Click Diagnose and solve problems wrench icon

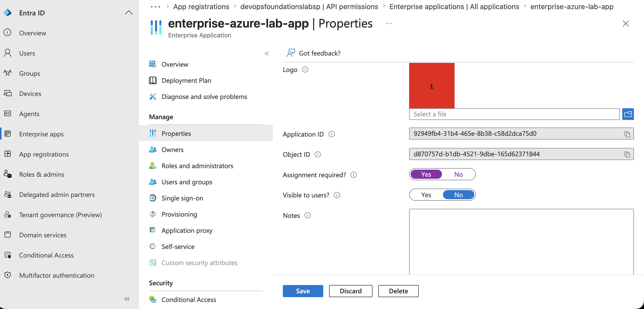[x=153, y=96]
